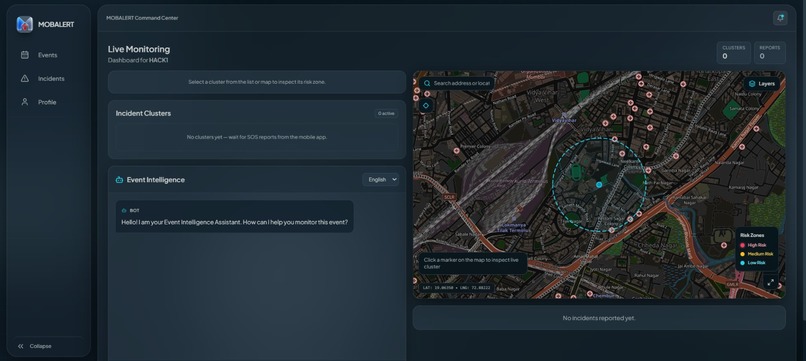Image resolution: width=806 pixels, height=361 pixels.
Task: Open notifications bell in top bar
Action: click(780, 18)
